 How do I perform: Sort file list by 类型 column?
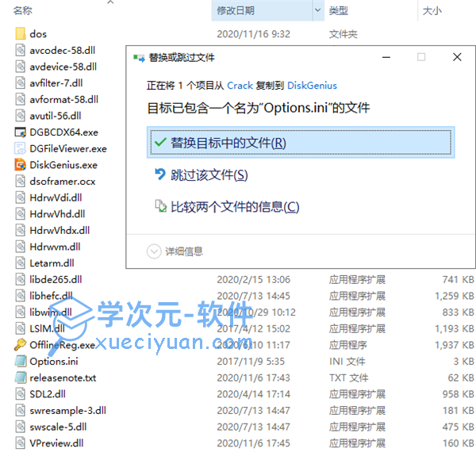[x=339, y=11]
